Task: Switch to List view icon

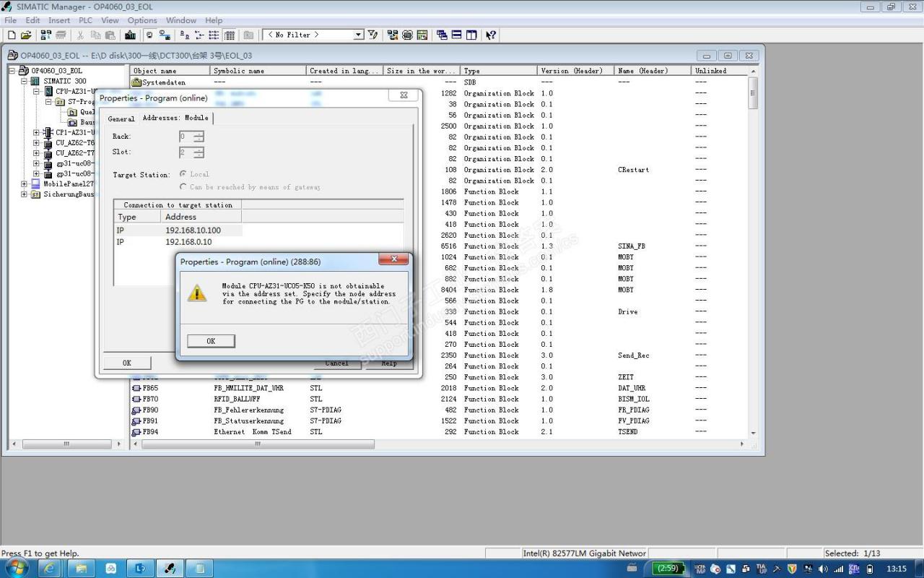Action: (x=214, y=35)
